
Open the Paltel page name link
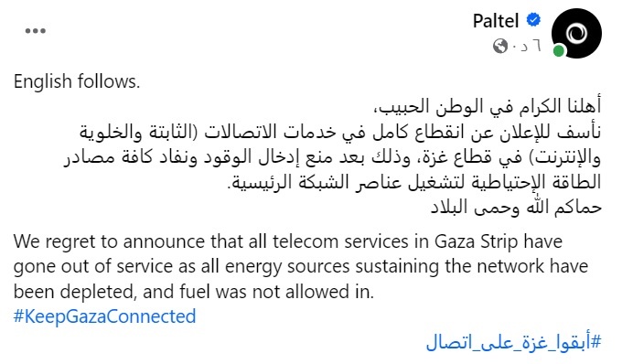tap(496, 21)
